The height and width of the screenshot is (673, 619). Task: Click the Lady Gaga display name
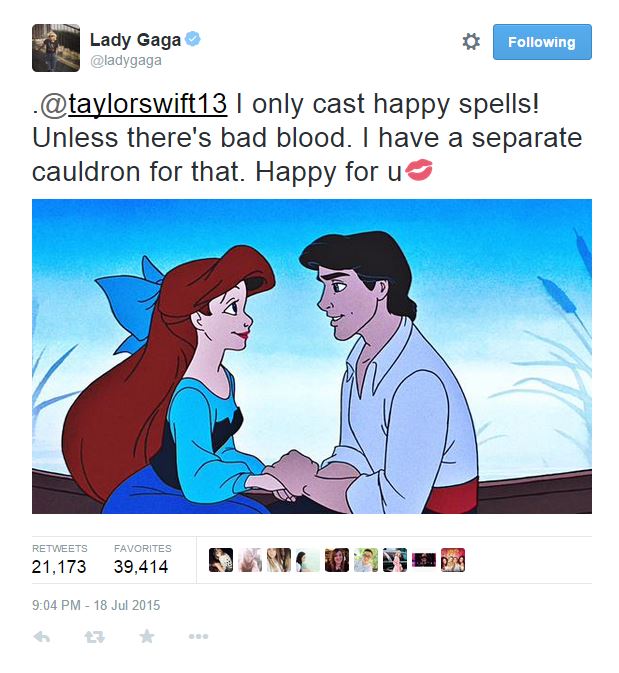pyautogui.click(x=136, y=40)
